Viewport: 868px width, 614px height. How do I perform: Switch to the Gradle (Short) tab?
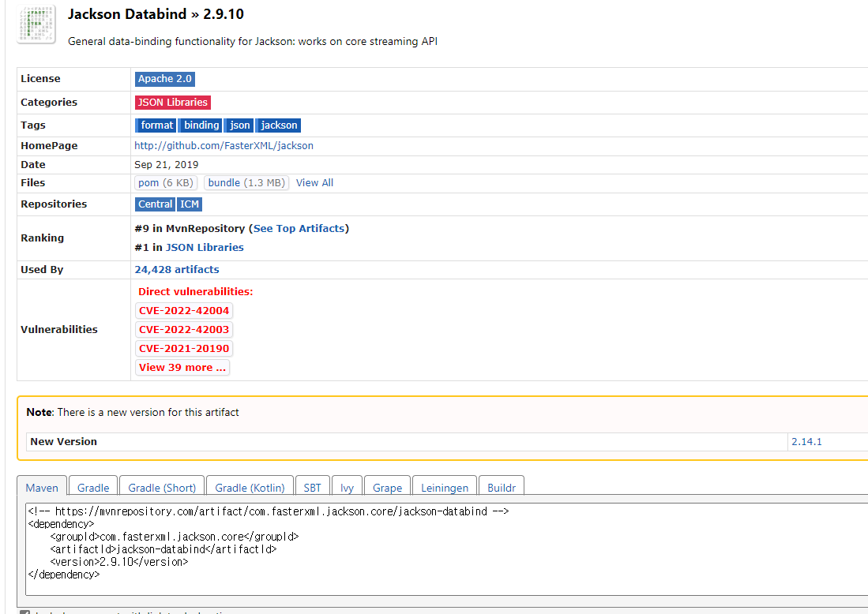point(162,486)
